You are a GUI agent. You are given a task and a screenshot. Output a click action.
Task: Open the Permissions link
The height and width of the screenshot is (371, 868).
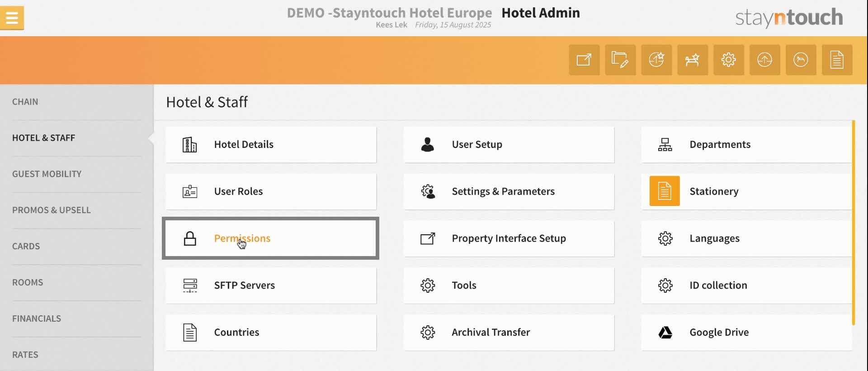[x=242, y=238]
